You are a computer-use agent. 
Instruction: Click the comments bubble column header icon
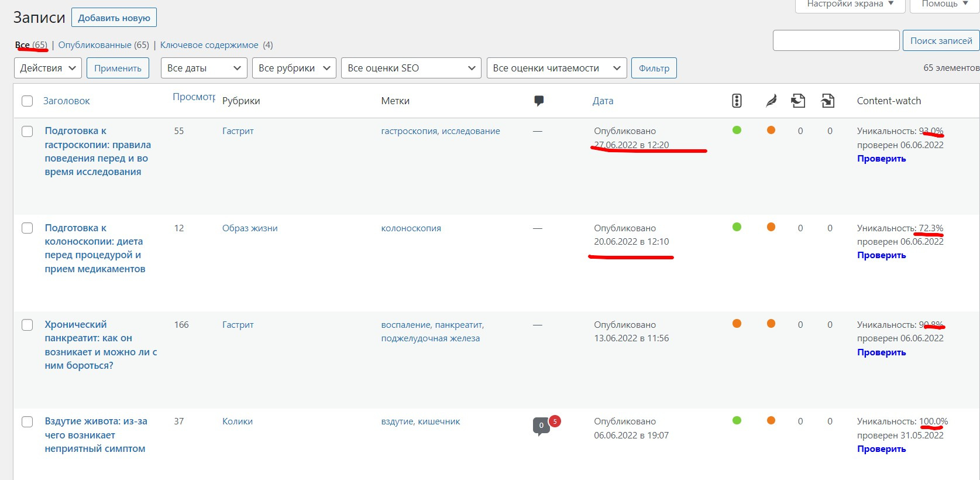[539, 101]
